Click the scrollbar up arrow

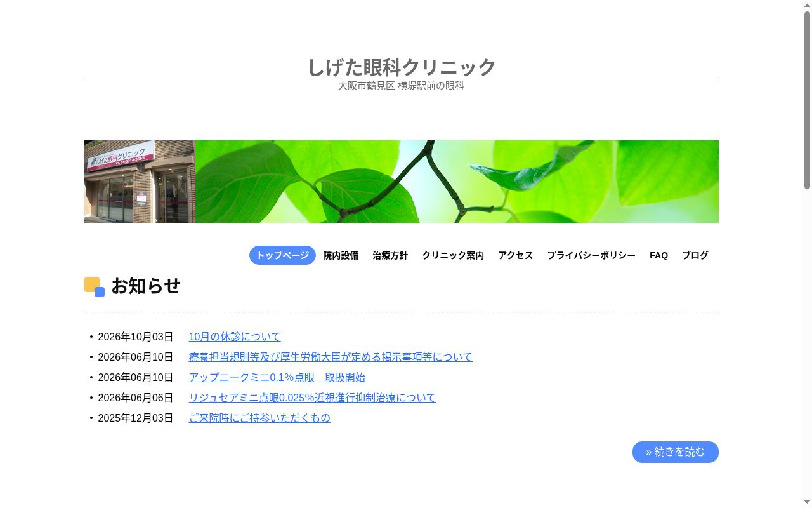click(807, 5)
